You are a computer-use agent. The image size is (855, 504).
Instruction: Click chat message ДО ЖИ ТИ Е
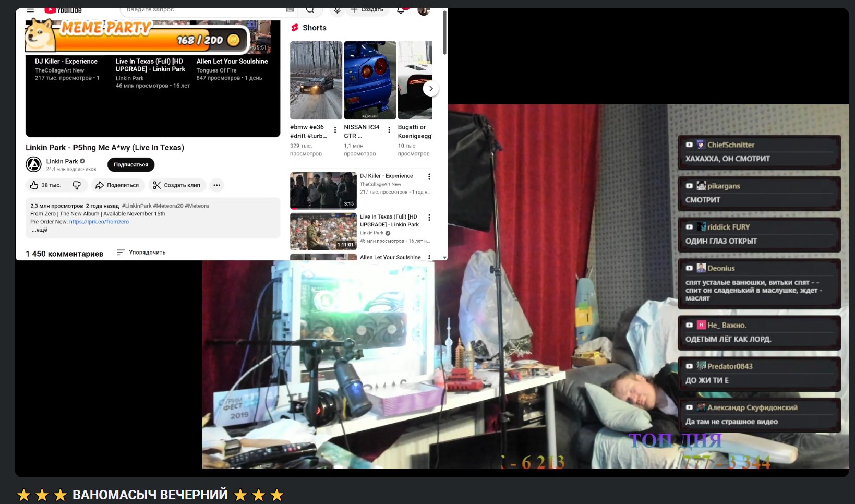tap(707, 380)
